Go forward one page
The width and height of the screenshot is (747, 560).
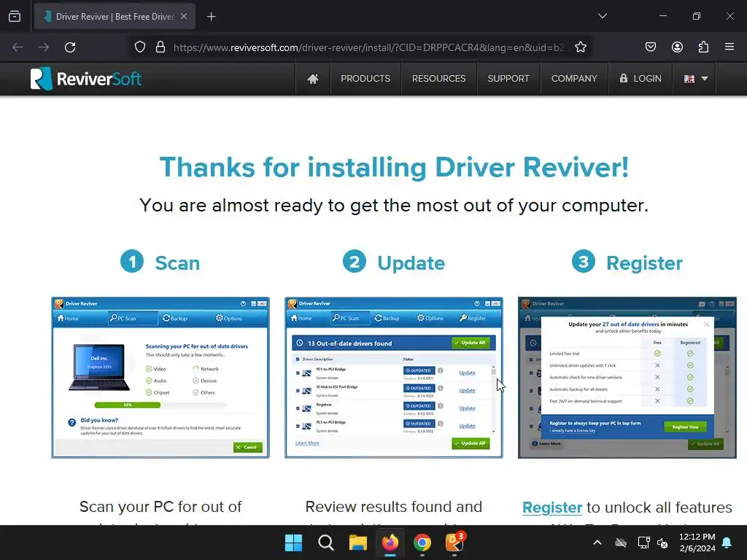tap(44, 47)
